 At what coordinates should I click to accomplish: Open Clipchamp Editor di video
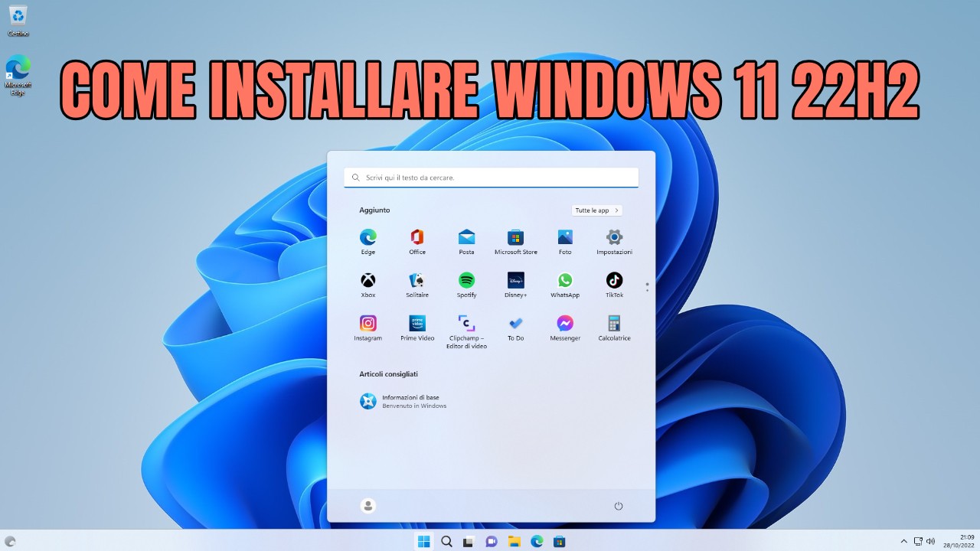click(466, 331)
